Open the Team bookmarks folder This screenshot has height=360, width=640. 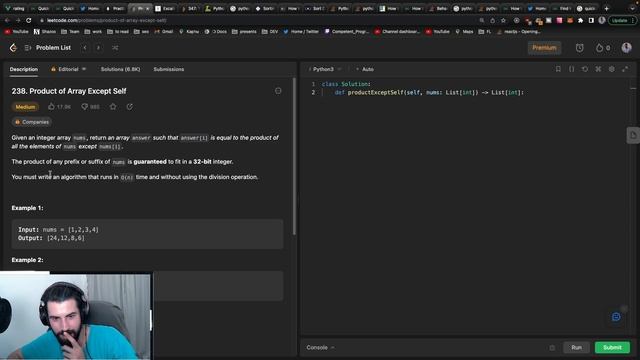[70, 32]
